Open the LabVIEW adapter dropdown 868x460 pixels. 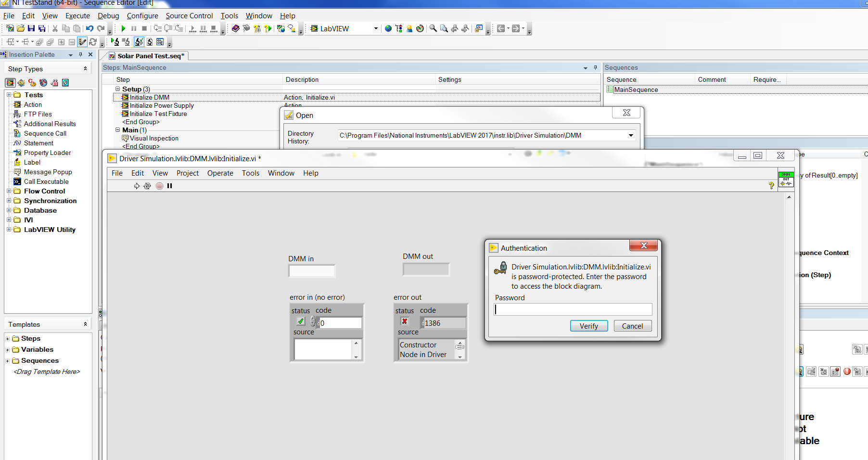(376, 28)
